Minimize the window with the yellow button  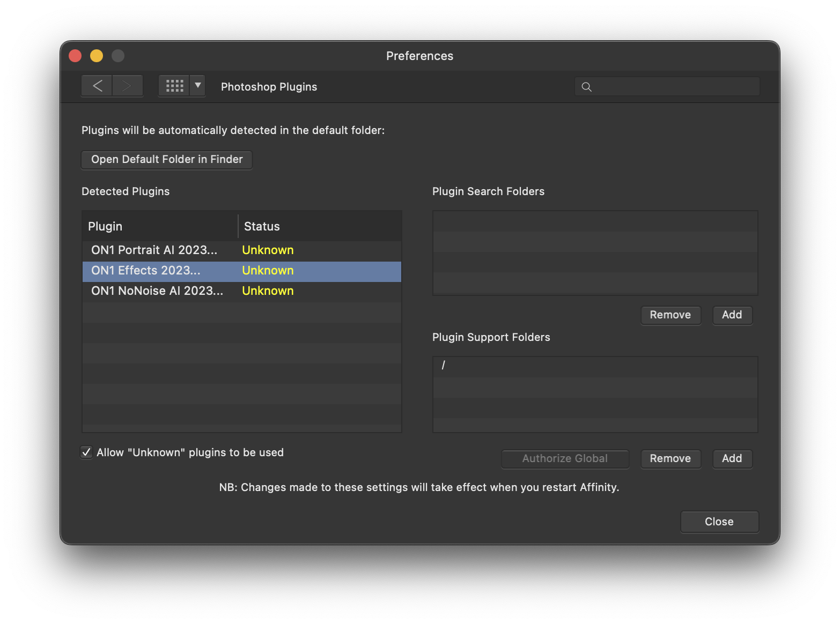click(97, 56)
